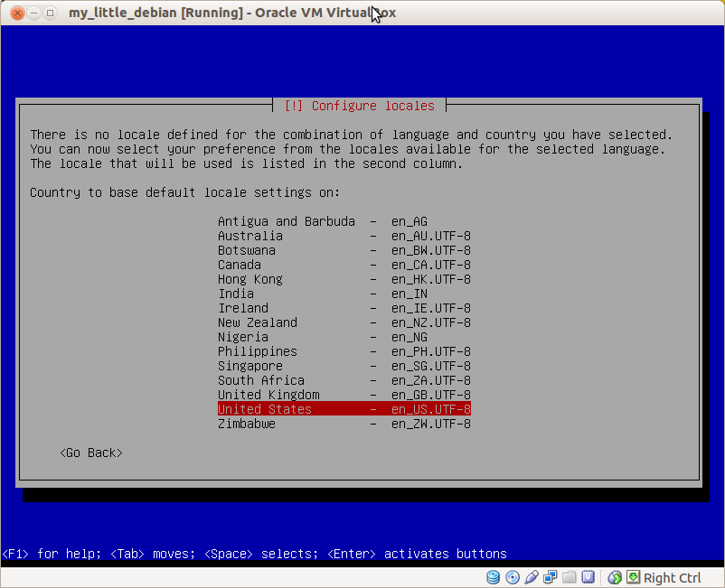Choose Antigua and Barbuda locale row
This screenshot has width=725, height=588.
[x=344, y=221]
